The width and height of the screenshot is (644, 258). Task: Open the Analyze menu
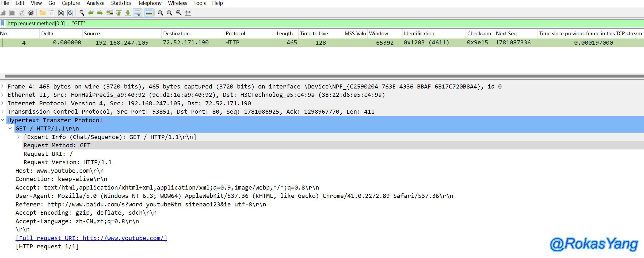(95, 3)
